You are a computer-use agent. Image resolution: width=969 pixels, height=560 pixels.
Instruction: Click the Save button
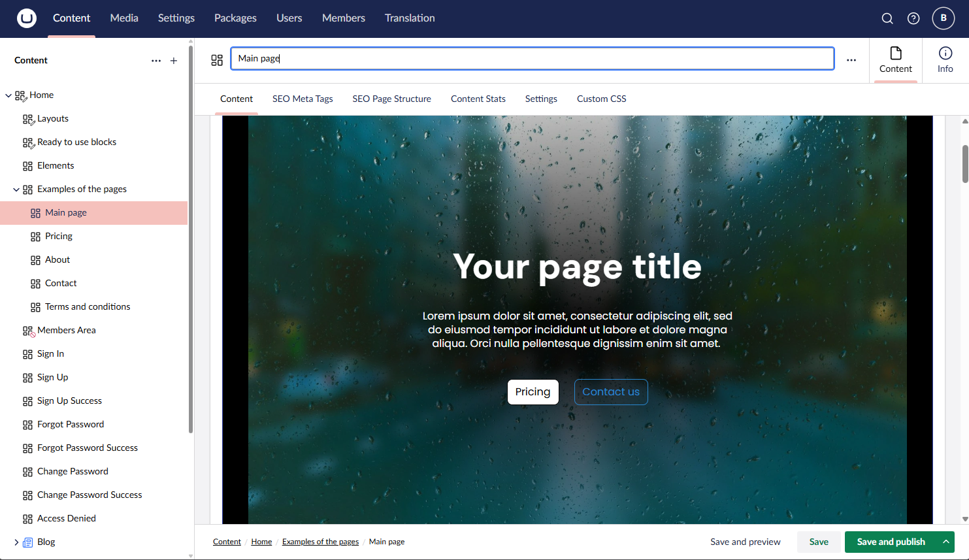tap(819, 542)
